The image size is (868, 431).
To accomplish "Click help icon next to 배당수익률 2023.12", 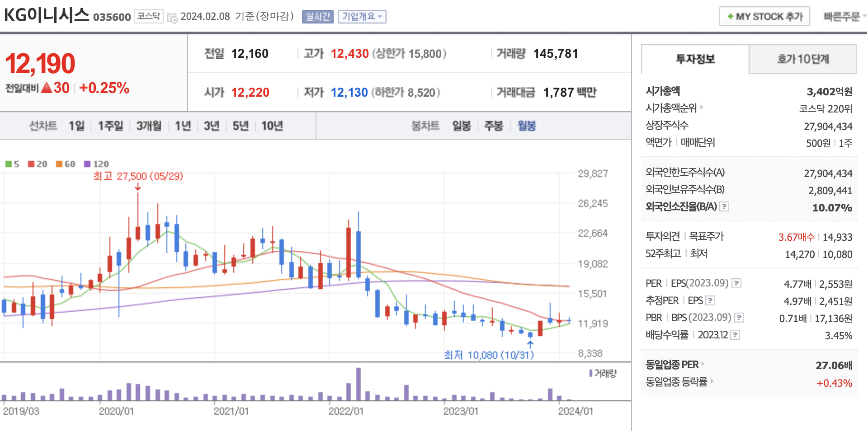I will pos(735,335).
